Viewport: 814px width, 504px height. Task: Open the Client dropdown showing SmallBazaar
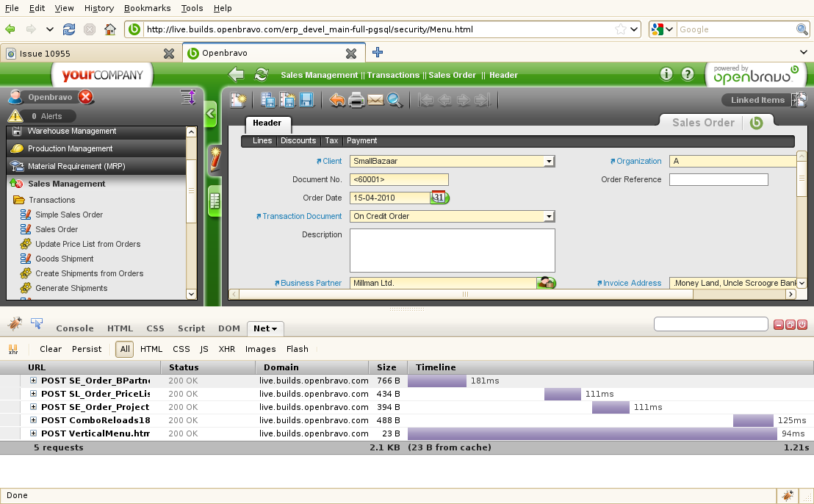(549, 161)
